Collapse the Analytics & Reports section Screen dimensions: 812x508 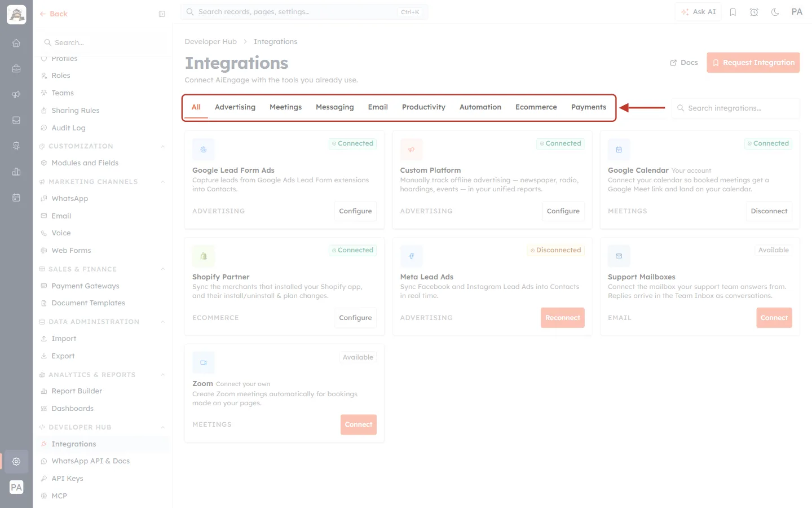(163, 375)
